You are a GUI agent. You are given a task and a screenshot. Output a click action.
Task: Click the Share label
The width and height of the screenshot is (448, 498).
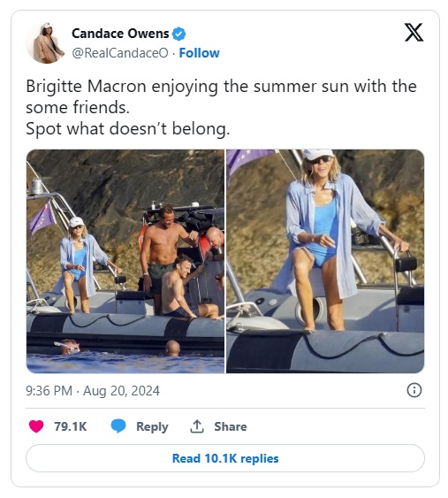tap(231, 426)
